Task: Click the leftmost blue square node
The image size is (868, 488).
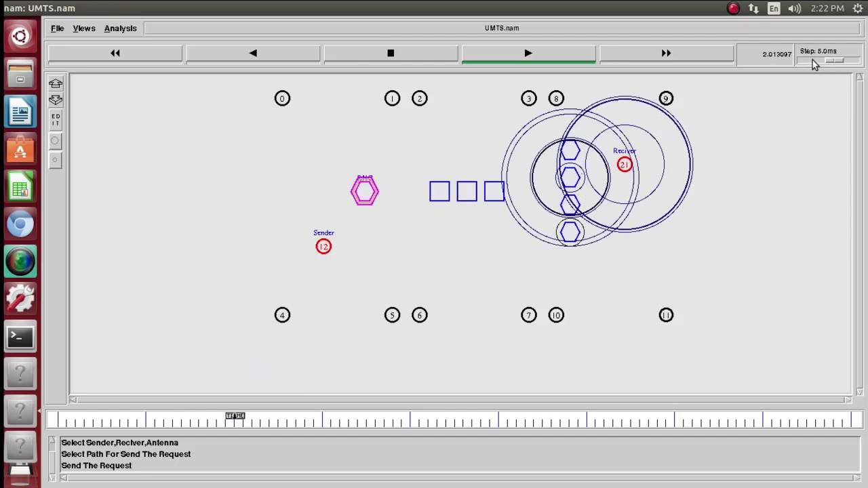Action: (439, 192)
